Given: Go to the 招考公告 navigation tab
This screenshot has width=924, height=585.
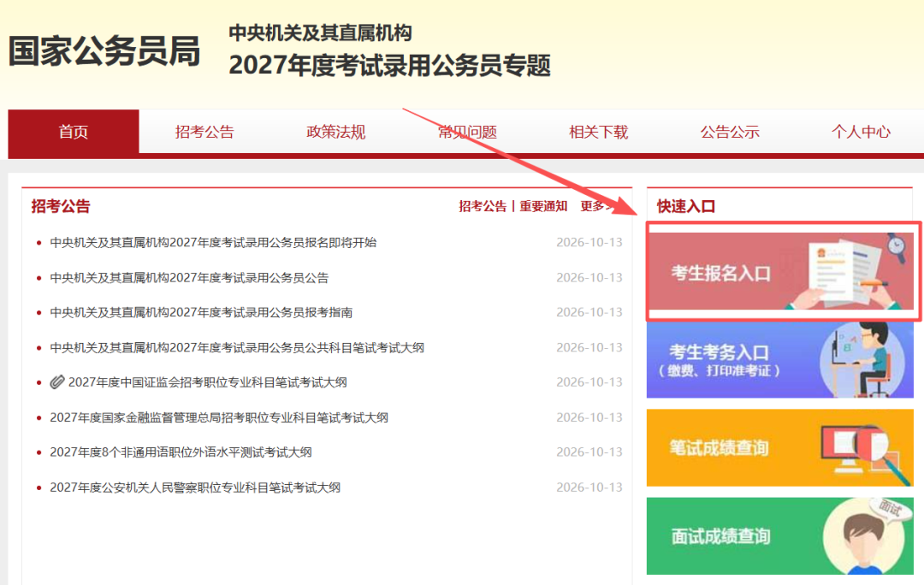Looking at the screenshot, I should 204,132.
